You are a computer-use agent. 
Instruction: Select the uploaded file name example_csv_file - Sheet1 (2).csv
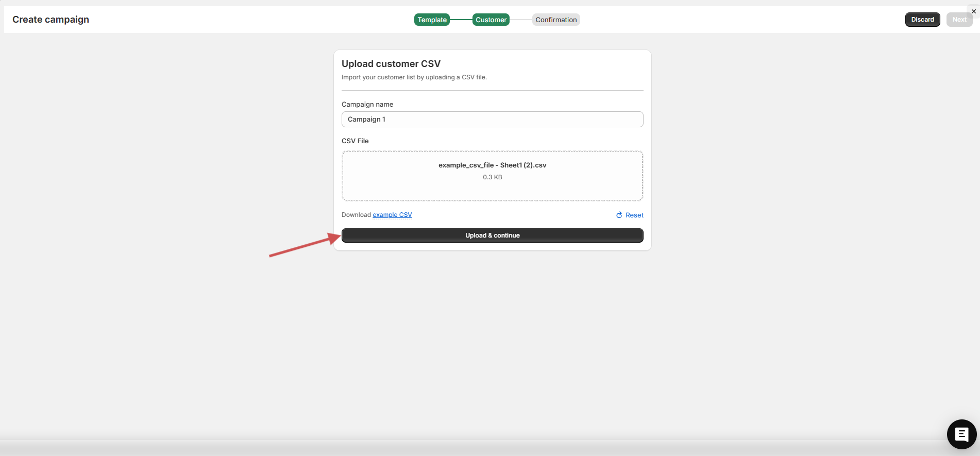(x=492, y=165)
